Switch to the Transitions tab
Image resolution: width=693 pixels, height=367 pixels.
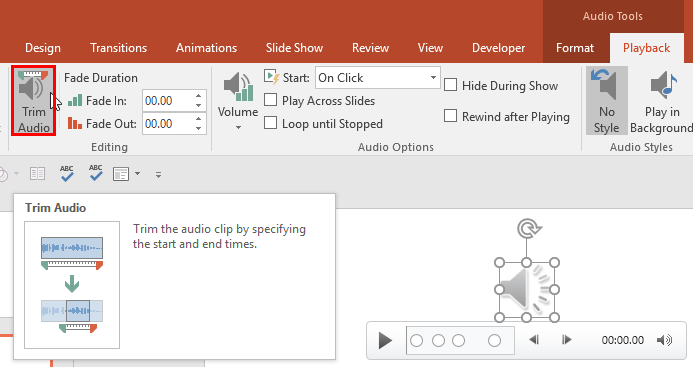(118, 48)
